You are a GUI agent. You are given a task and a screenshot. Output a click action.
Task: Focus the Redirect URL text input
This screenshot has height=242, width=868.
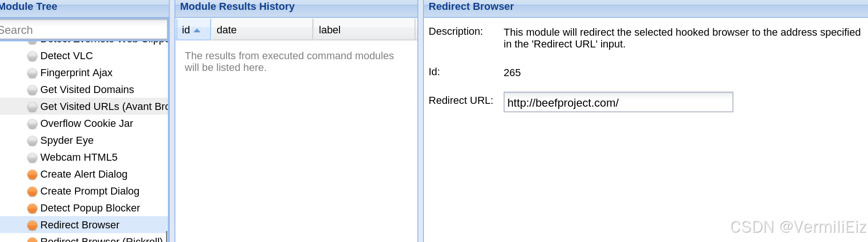[x=618, y=102]
